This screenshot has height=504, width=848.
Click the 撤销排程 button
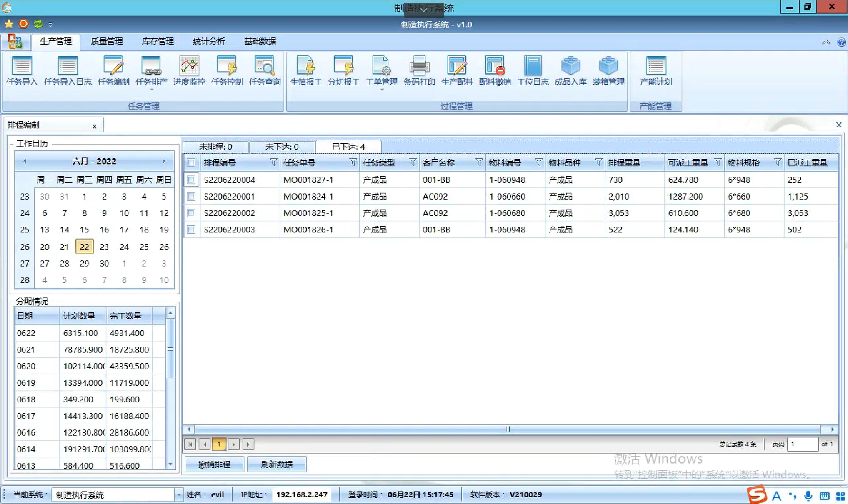click(x=214, y=464)
